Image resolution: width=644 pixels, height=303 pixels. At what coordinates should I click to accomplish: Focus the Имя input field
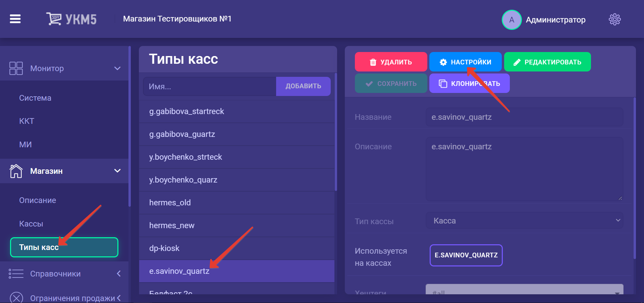[x=209, y=87]
